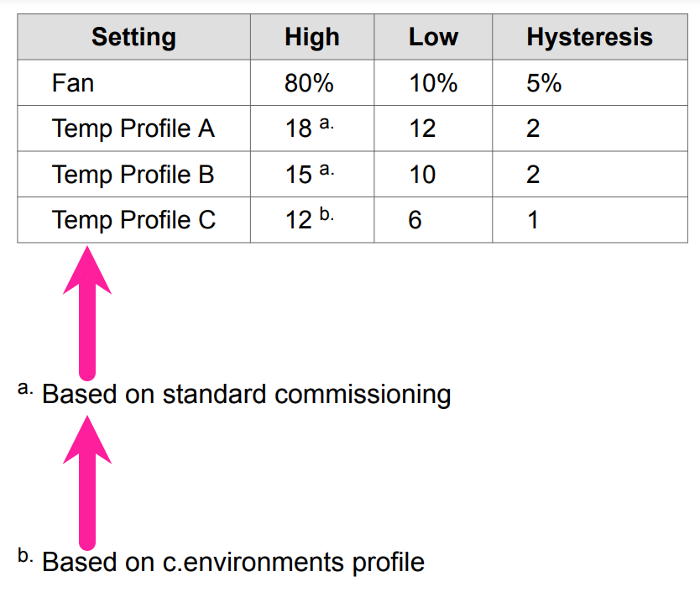Image resolution: width=700 pixels, height=608 pixels.
Task: Select the Fan hysteresis value "5%"
Action: [544, 83]
